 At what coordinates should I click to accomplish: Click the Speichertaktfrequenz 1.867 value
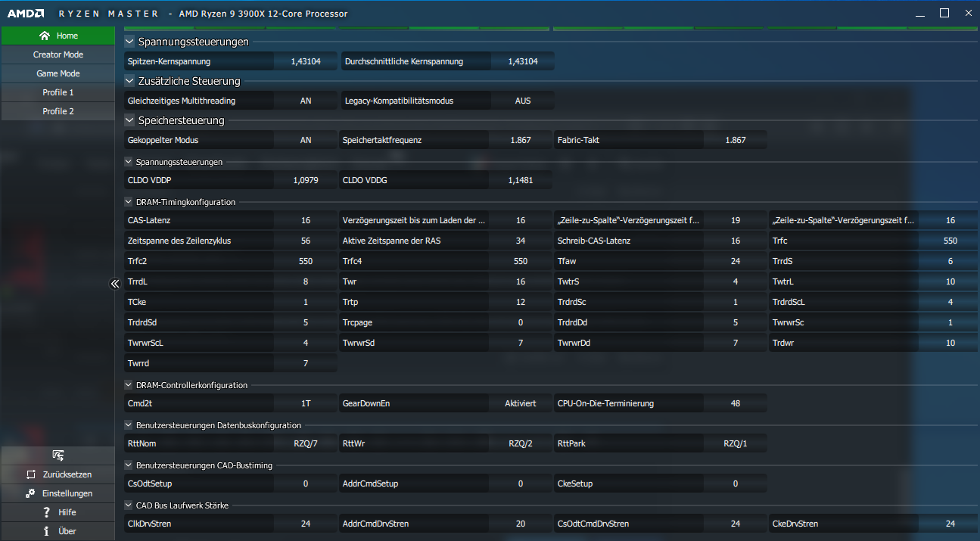point(521,140)
